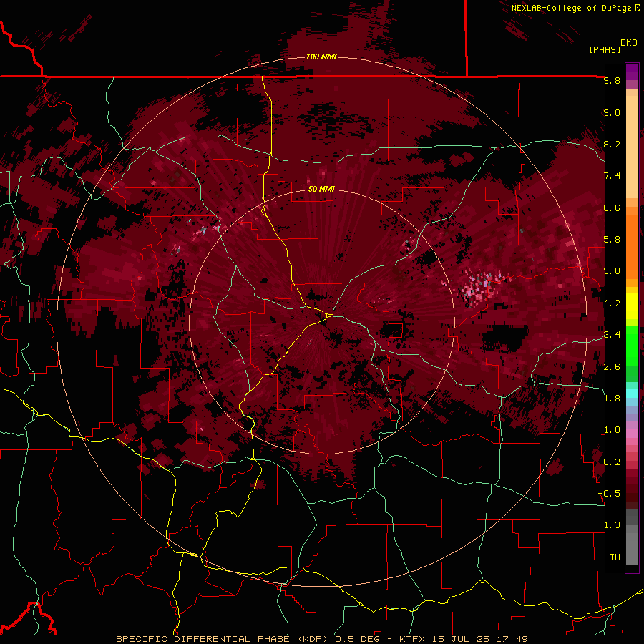Viewport: 644px width, 644px height.
Task: Click the 3.4 value on the color scale
Action: (x=612, y=335)
